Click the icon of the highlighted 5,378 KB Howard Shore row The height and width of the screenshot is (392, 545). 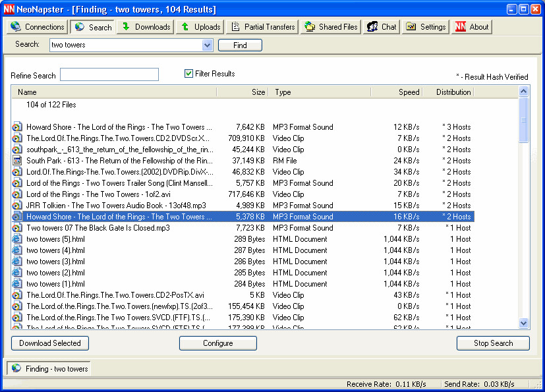(17, 217)
